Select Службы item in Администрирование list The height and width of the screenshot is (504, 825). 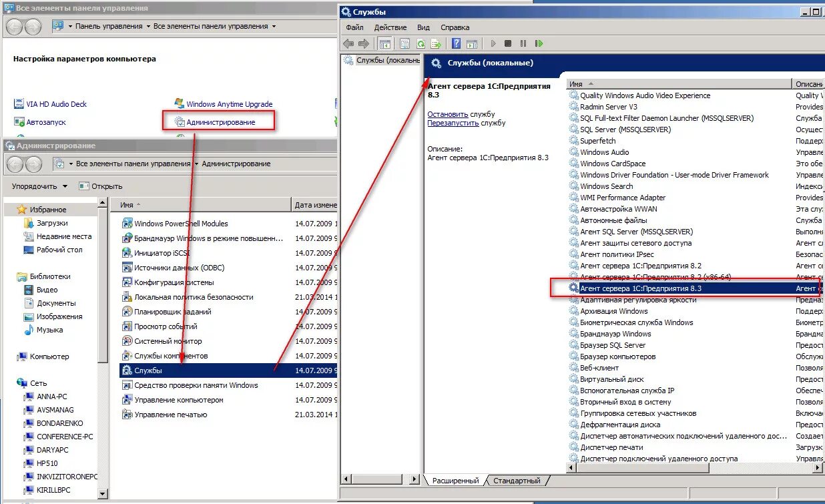pos(228,370)
